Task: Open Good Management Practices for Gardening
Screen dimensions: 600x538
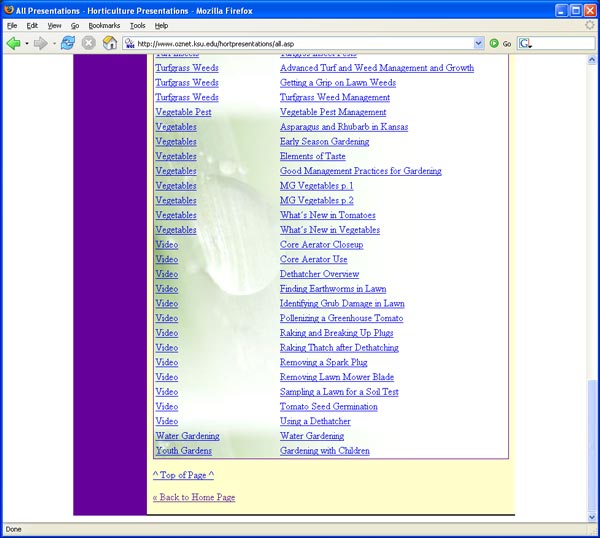Action: click(360, 171)
